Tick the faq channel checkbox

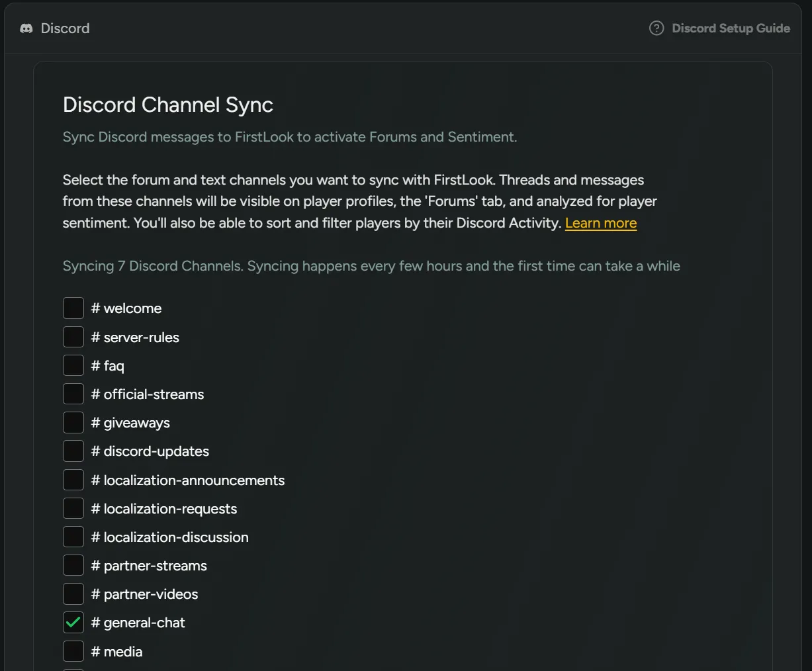(x=73, y=365)
